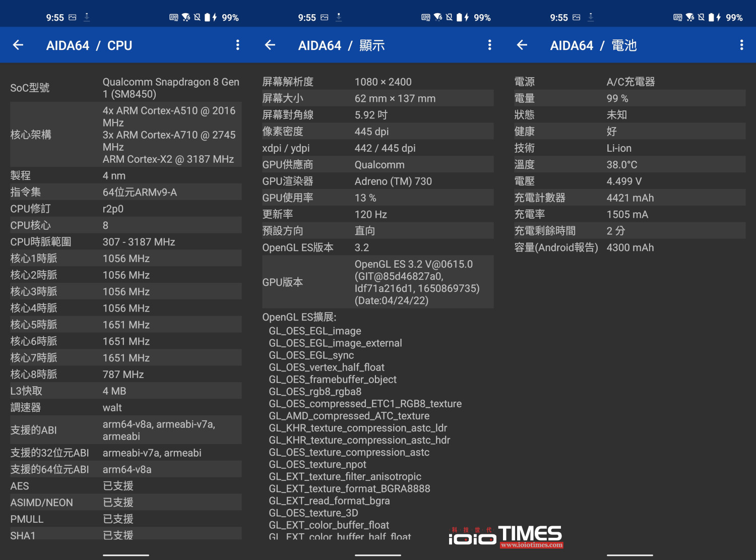This screenshot has width=756, height=560.
Task: Select the 容量(Android報告) 4300 mAh row
Action: 630,247
